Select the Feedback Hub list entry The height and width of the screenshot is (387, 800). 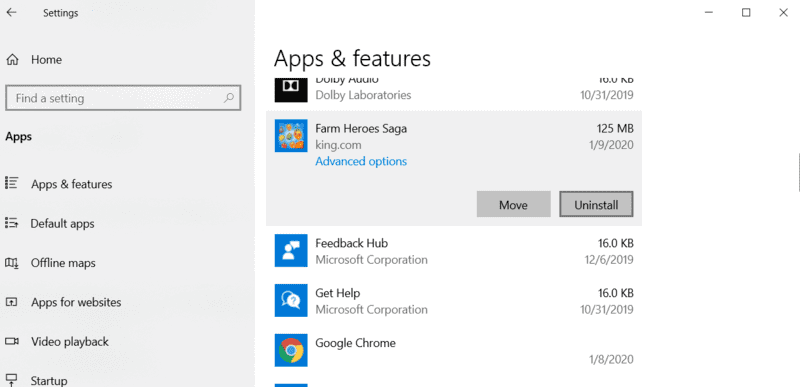coord(454,251)
